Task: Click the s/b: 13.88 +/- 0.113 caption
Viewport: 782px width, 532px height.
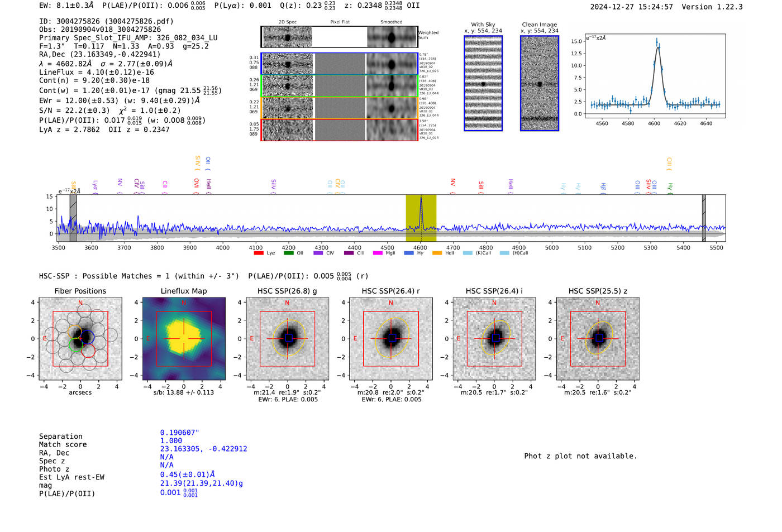Action: 184,392
